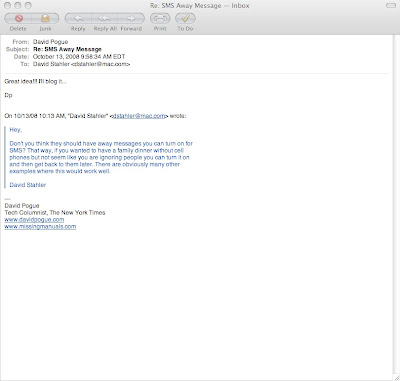The width and height of the screenshot is (400, 381).
Task: Forward this email message
Action: [x=131, y=18]
